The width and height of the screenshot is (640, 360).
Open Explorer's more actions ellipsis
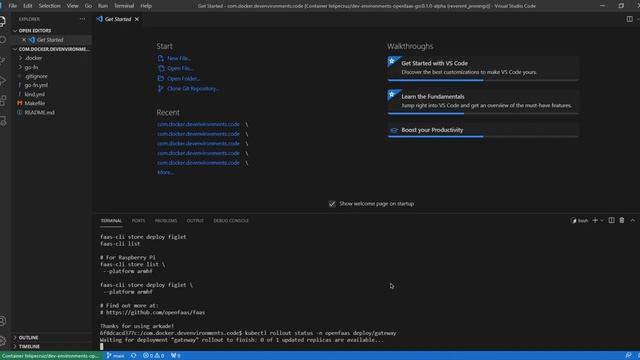click(x=82, y=19)
